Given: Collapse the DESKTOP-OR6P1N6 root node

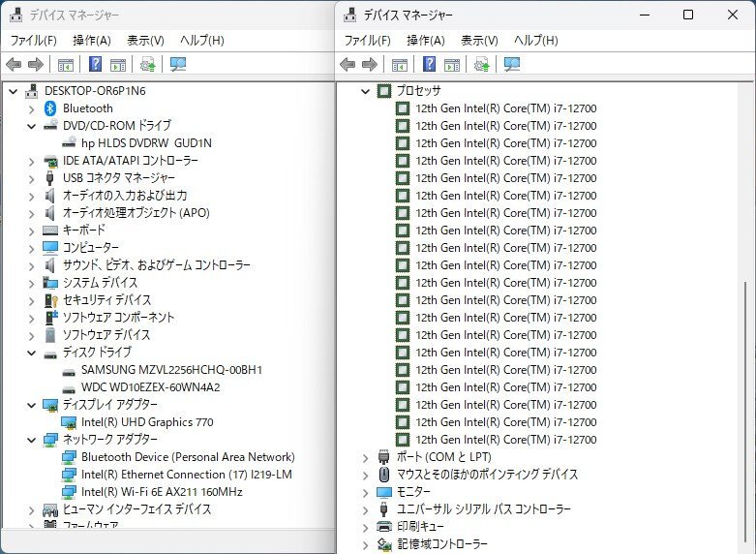Looking at the screenshot, I should (x=13, y=91).
